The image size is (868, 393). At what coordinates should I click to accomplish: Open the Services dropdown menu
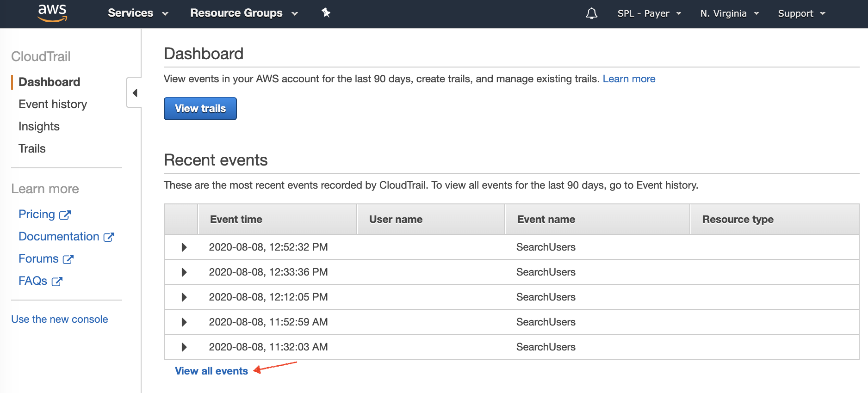138,13
